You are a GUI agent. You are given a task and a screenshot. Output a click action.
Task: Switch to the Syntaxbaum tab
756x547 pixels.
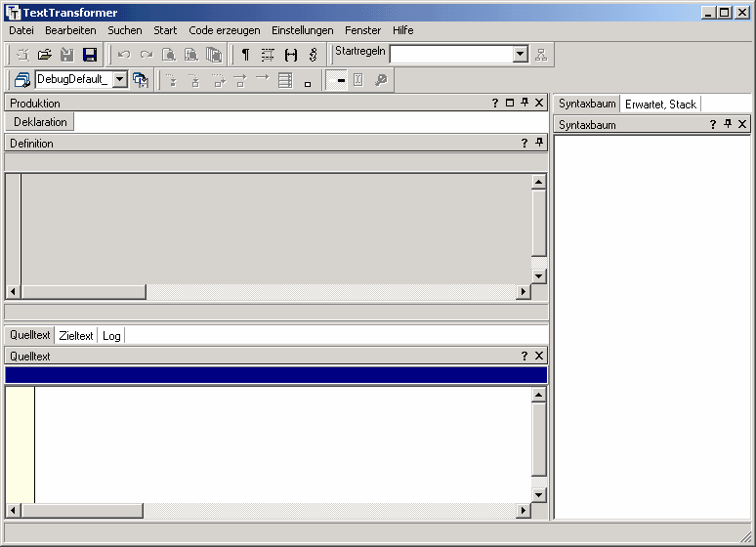pos(587,104)
